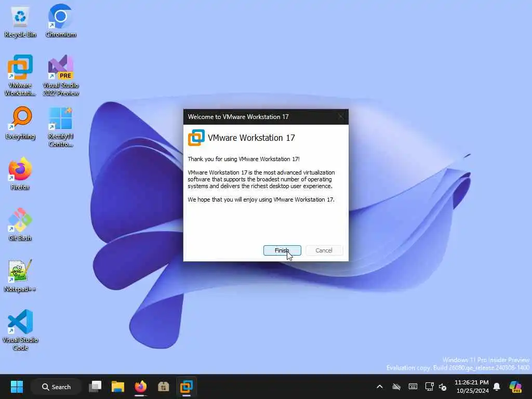Click the VMware logo in the dialog
Screen dimensions: 532x399
[x=196, y=138]
